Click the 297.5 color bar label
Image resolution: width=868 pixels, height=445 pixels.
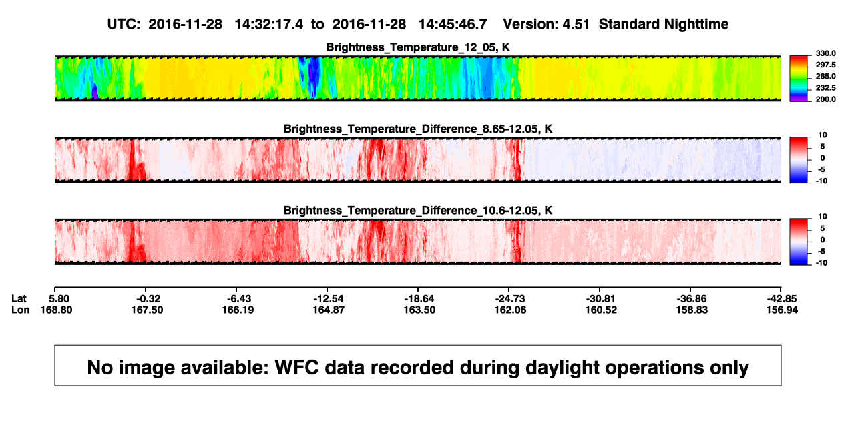(825, 65)
